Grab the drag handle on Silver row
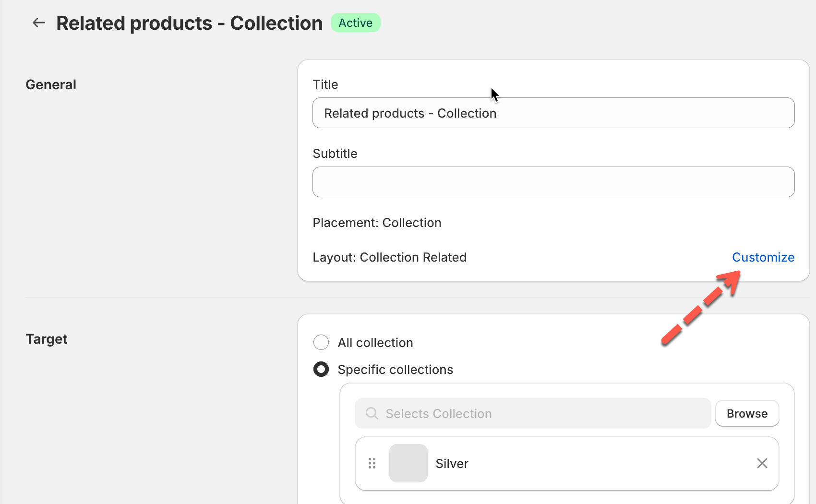 click(372, 463)
